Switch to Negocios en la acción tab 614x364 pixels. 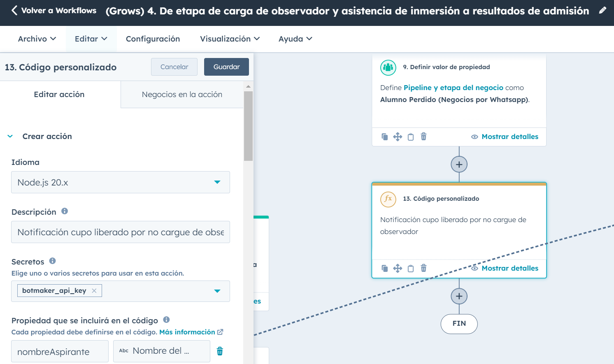[182, 95]
